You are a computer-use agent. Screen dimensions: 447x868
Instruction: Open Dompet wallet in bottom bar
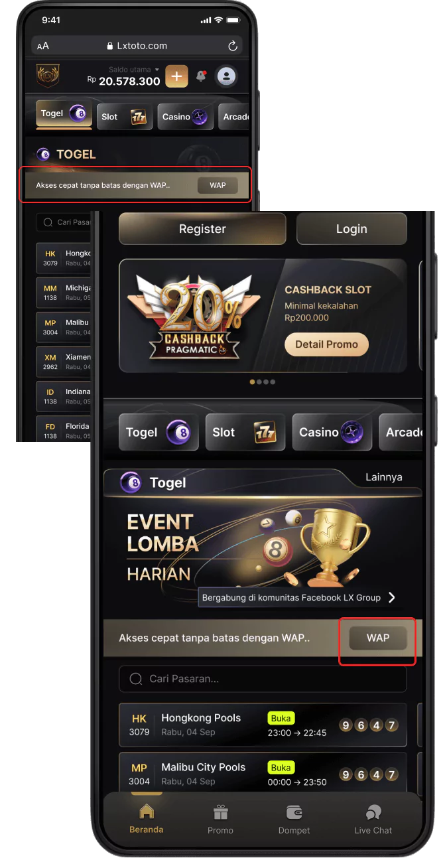294,819
